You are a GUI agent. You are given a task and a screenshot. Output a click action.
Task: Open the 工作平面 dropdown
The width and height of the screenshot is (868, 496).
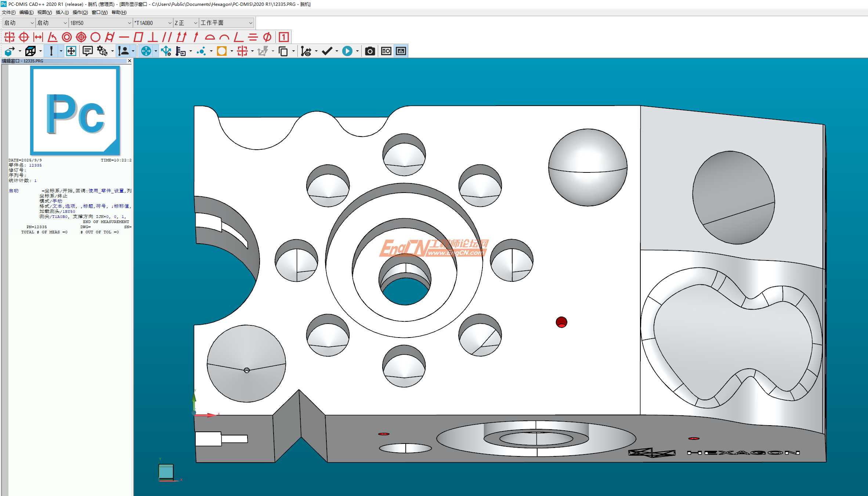coord(250,23)
